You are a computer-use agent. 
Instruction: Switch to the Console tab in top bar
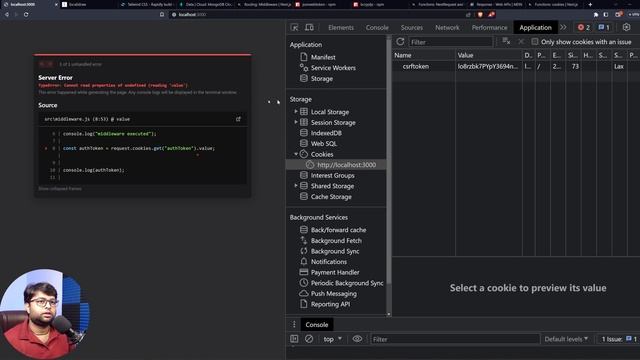click(x=377, y=27)
